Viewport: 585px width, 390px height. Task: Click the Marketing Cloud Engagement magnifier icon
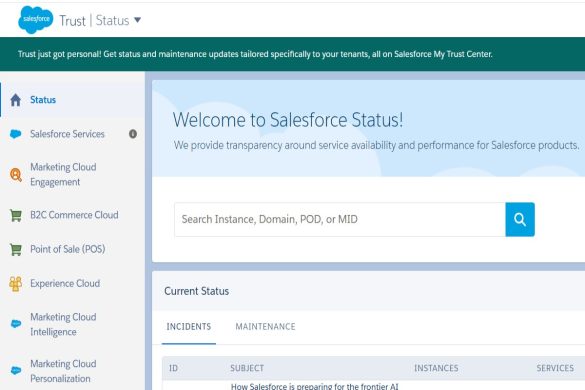point(16,175)
